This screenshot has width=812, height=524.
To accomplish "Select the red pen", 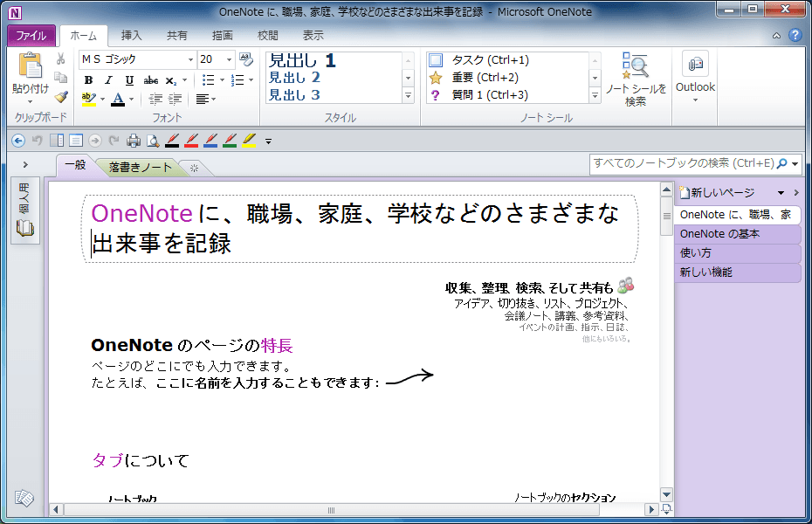I will [x=191, y=141].
